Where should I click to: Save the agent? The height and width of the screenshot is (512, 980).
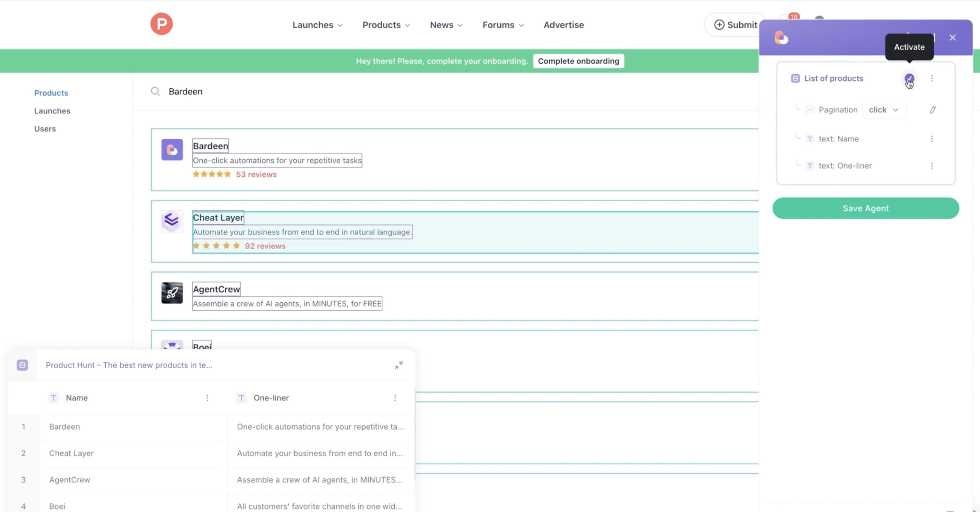pyautogui.click(x=865, y=208)
